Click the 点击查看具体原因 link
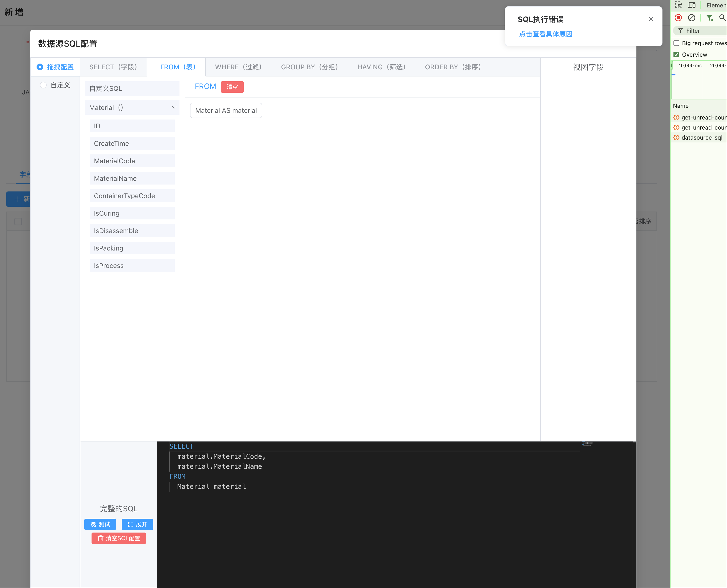This screenshot has width=727, height=588. click(546, 34)
